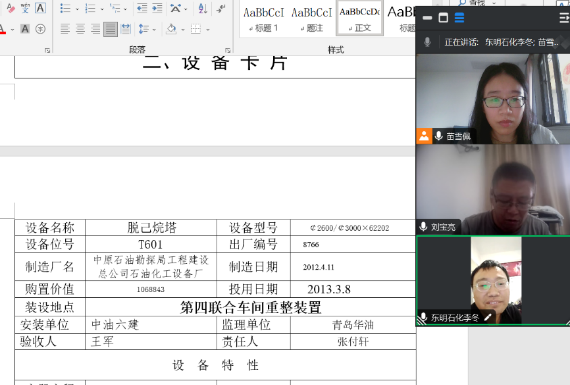Viewport: 570px width, 385px height.
Task: Click the sort A-Z icon
Action: pyautogui.click(x=202, y=8)
